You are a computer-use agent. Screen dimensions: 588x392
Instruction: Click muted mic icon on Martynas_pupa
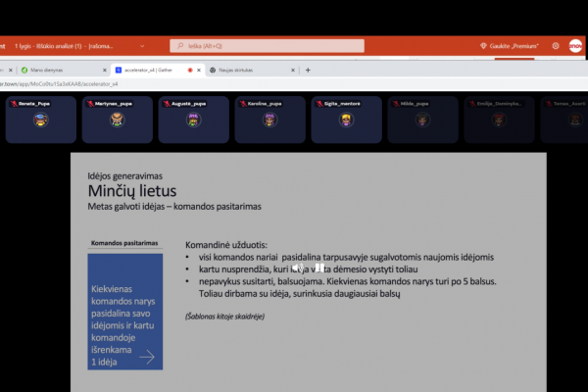[x=90, y=104]
